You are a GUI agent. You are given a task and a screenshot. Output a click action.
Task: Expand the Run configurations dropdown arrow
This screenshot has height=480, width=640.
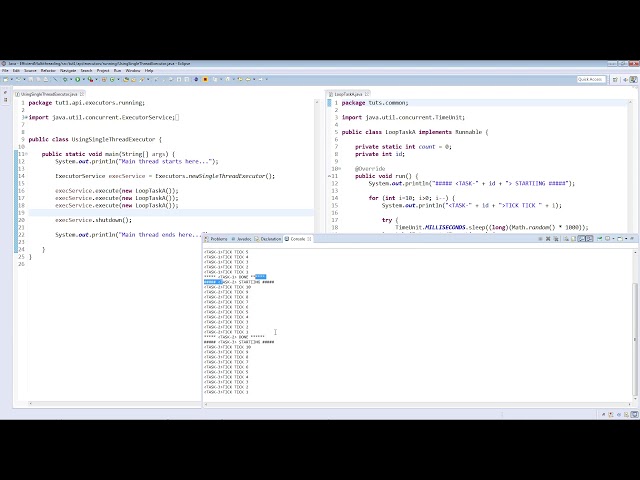point(83,80)
